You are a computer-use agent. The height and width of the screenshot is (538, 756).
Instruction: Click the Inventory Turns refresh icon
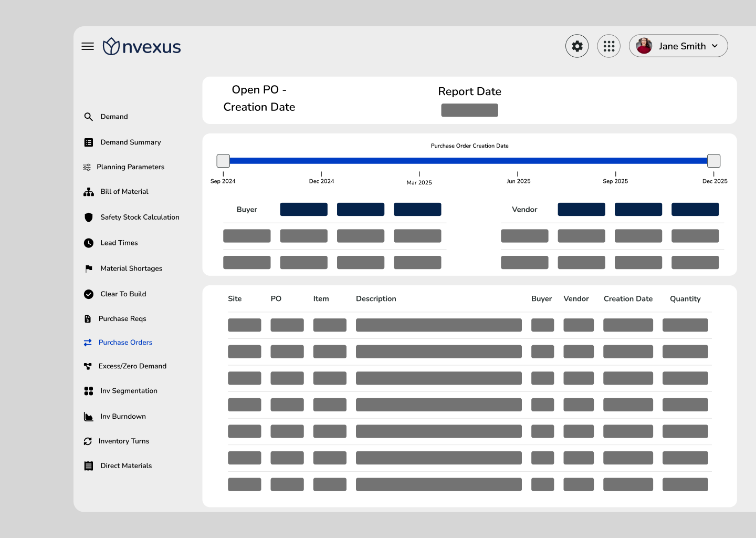click(x=88, y=441)
